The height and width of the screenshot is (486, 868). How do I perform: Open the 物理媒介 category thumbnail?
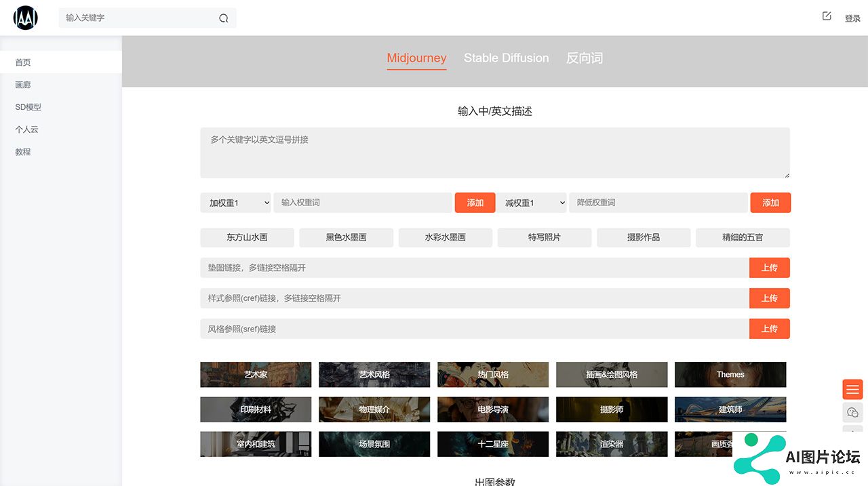click(374, 409)
